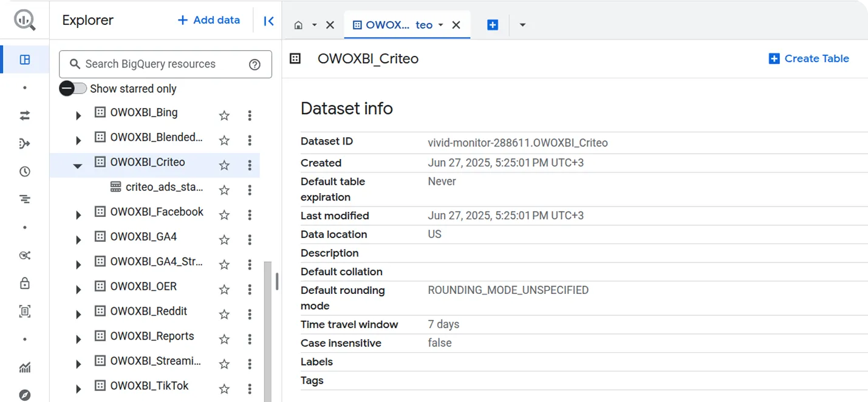Expand the OWOXBI_Reddit dataset
The width and height of the screenshot is (868, 402).
point(78,315)
